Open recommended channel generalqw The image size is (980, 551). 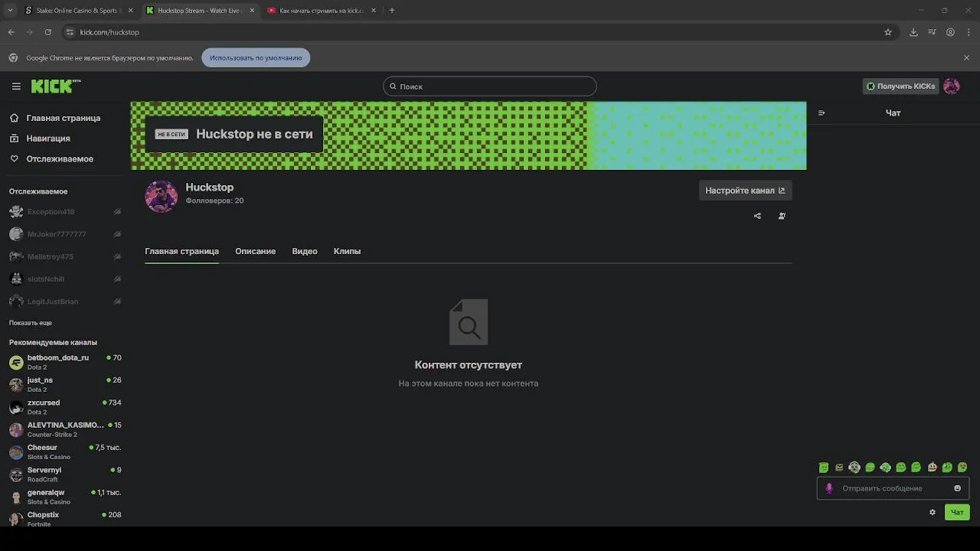[65, 497]
